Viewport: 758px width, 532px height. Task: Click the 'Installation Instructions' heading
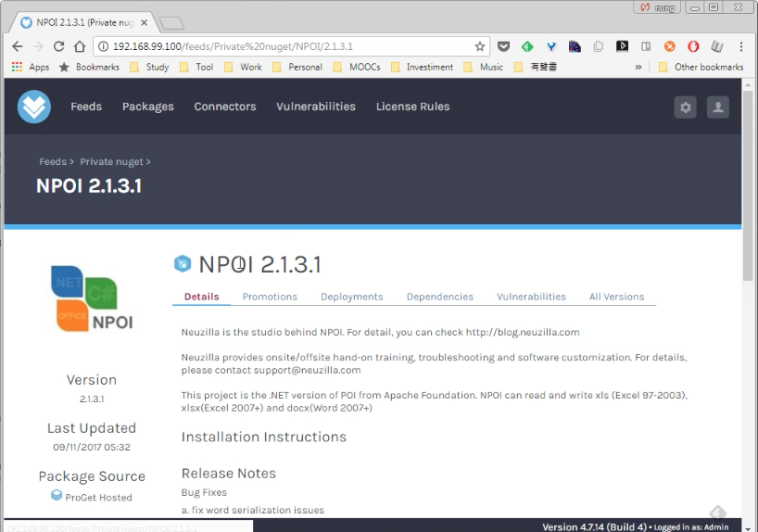coord(264,437)
